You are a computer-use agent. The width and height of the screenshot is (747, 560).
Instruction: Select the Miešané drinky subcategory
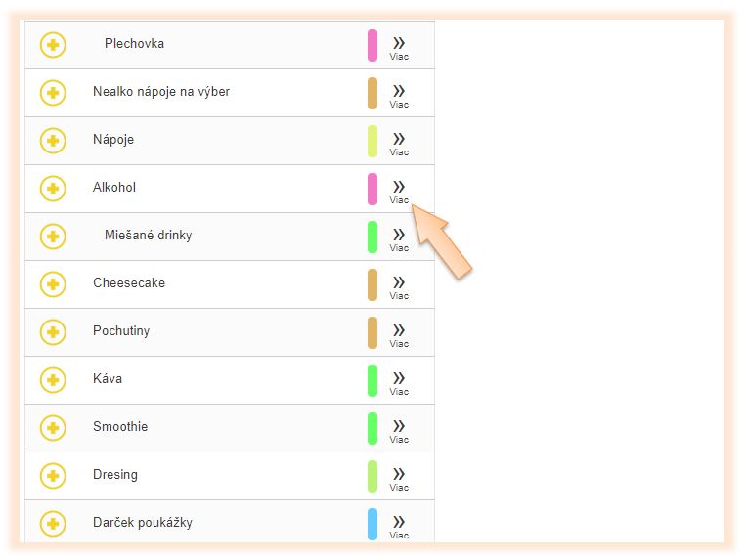(149, 236)
